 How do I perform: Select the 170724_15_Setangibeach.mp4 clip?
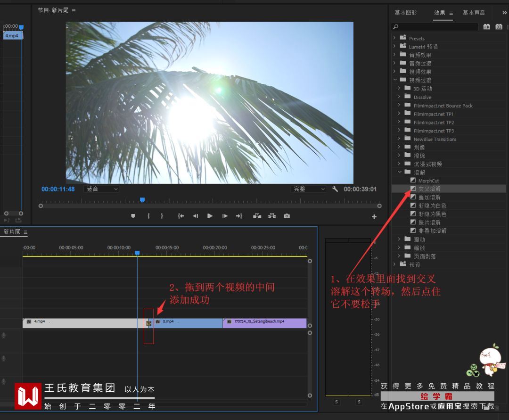(x=265, y=323)
